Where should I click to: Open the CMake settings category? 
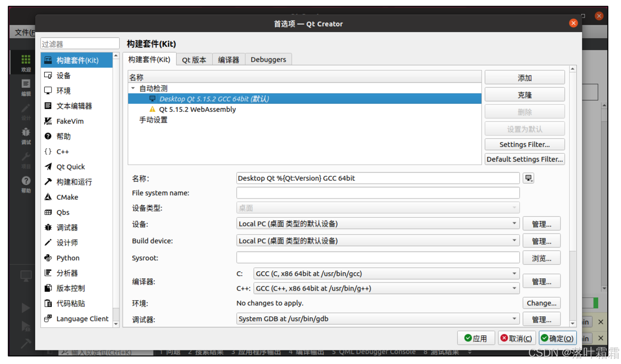tap(77, 197)
